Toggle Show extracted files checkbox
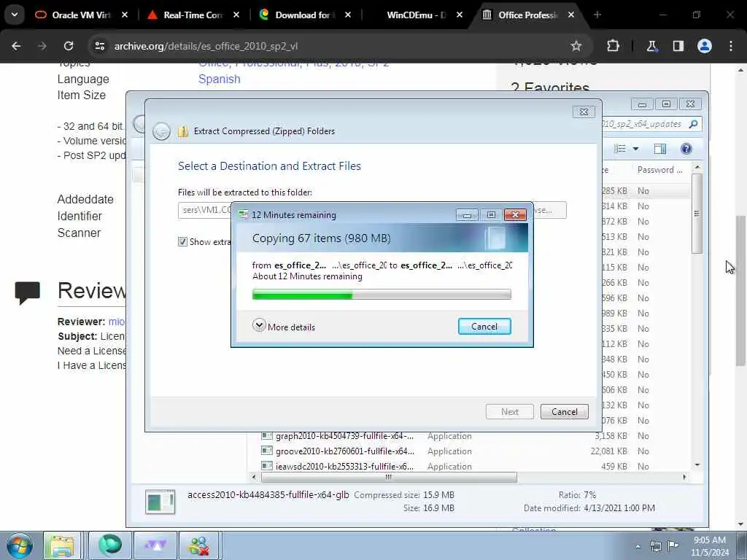This screenshot has height=560, width=747. [182, 241]
